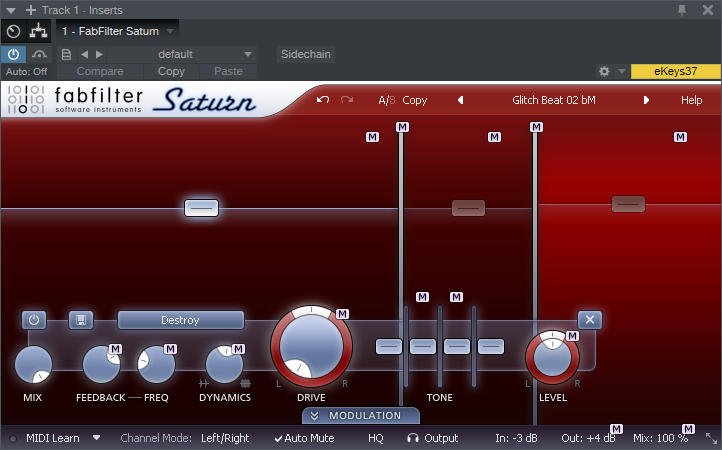Screen dimensions: 722x450
Task: Click the automation clock icon in the insert header
Action: tap(14, 31)
